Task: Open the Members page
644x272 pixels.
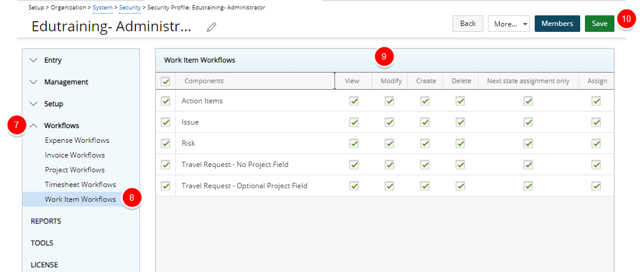Action: pos(557,24)
